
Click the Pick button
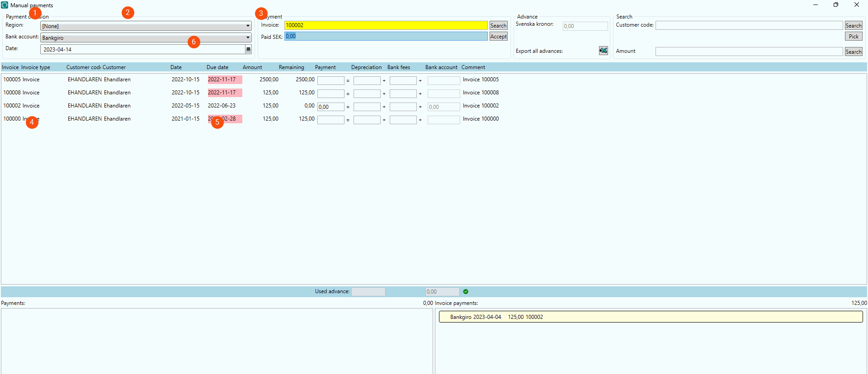point(853,37)
